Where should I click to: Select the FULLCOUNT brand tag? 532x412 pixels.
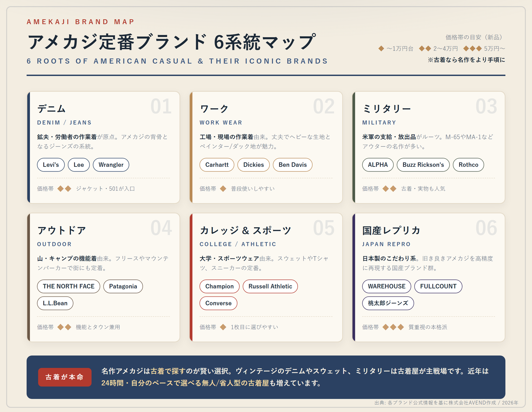point(438,286)
